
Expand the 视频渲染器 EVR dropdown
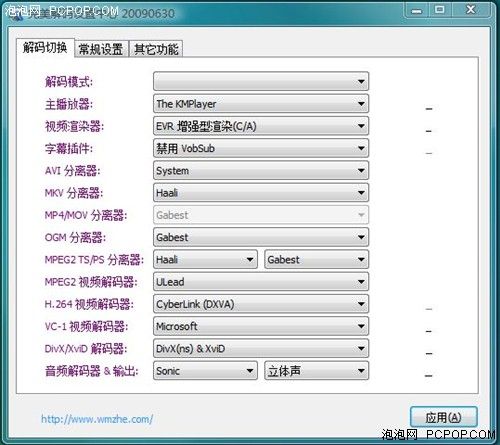[x=261, y=126]
